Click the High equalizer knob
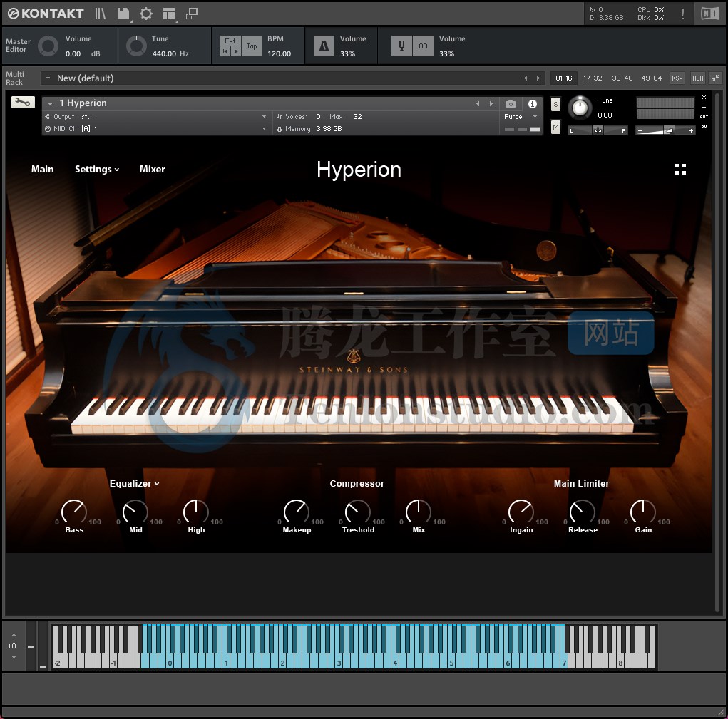This screenshot has height=719, width=728. tap(196, 512)
